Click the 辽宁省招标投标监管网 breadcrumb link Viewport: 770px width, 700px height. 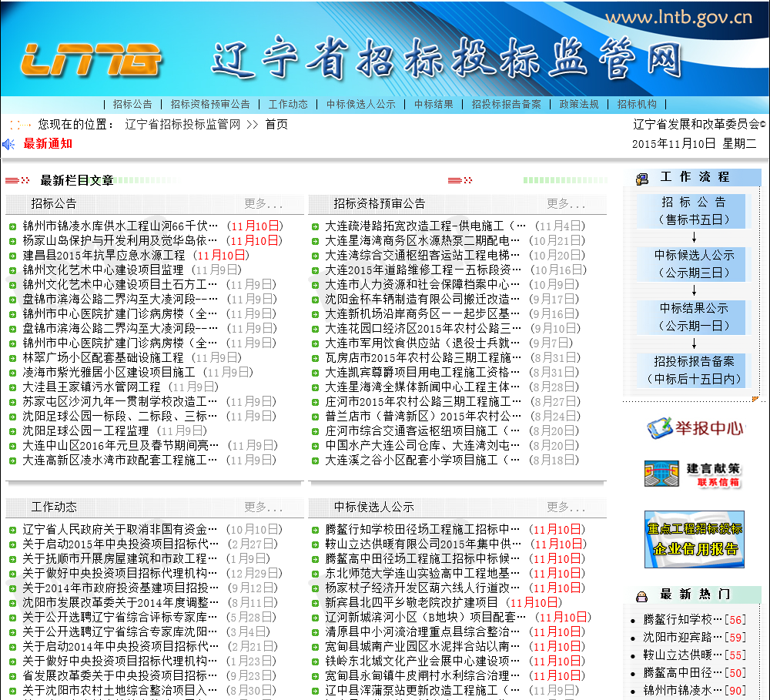(x=182, y=124)
